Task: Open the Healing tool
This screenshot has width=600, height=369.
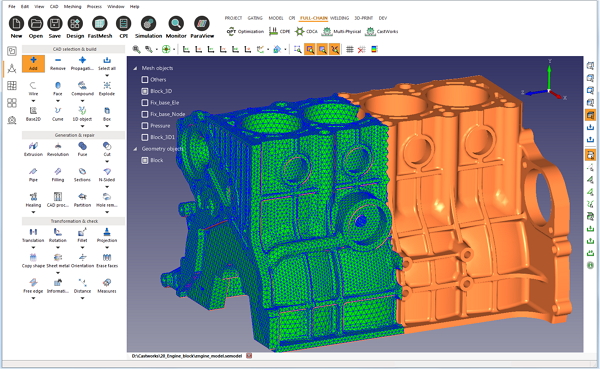Action: pyautogui.click(x=33, y=199)
